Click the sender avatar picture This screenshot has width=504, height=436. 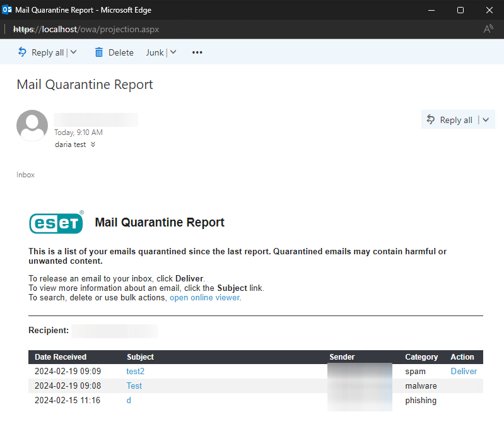coord(32,126)
